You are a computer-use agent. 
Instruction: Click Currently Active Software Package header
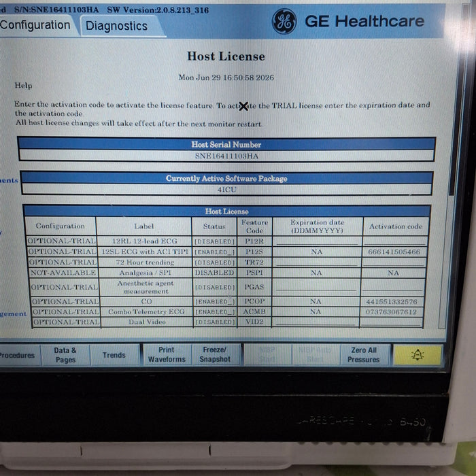pos(226,178)
